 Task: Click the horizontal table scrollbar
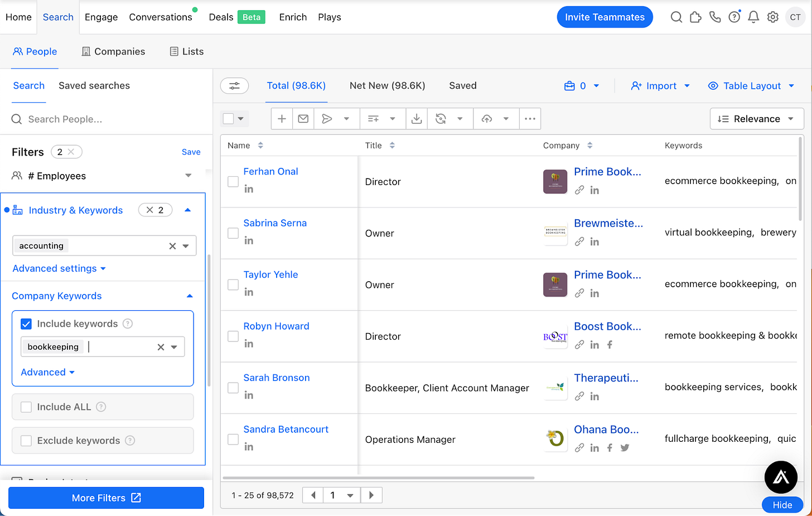(x=378, y=478)
